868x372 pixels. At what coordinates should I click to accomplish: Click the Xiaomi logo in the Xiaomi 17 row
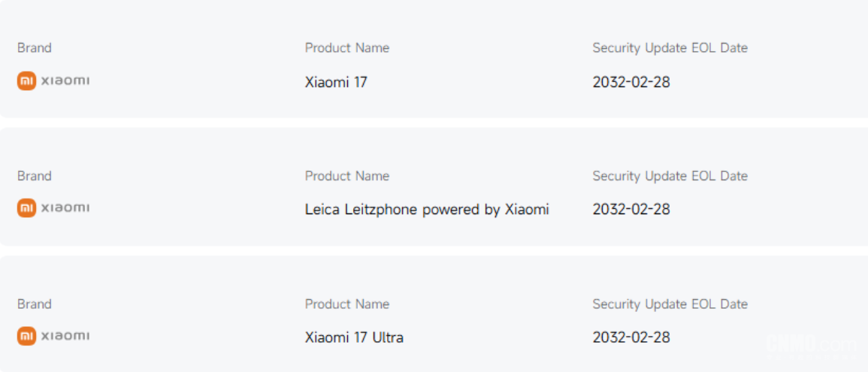(26, 81)
